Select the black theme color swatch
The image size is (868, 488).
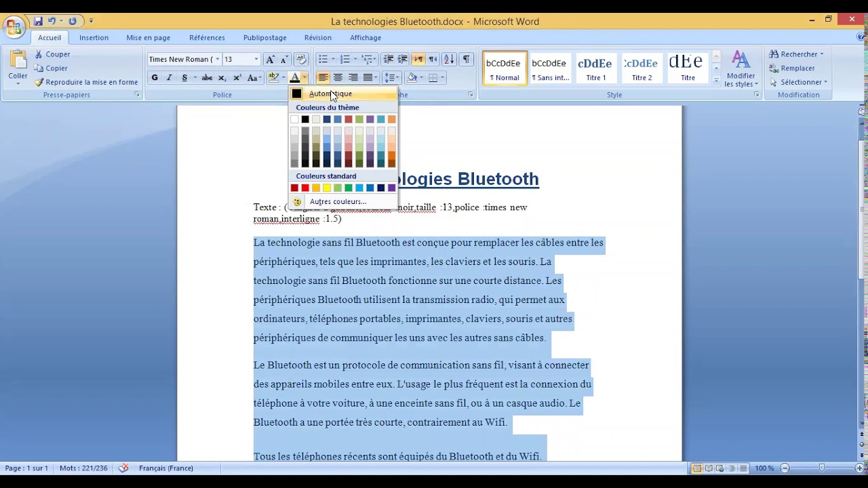305,119
